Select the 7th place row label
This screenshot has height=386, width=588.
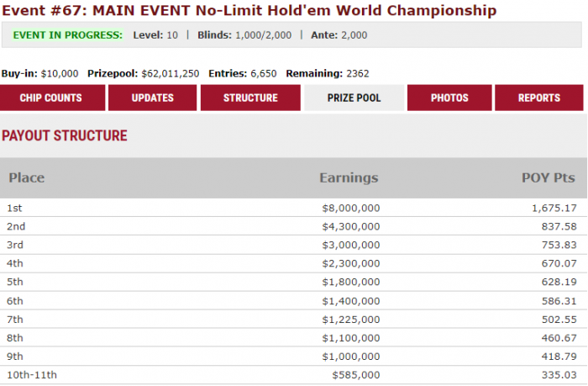[15, 320]
